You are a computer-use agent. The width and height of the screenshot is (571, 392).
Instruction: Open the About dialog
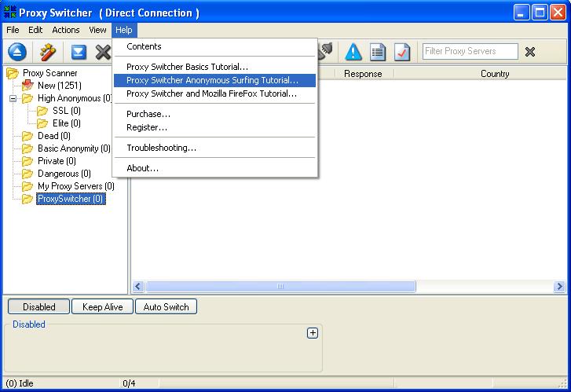[215, 168]
